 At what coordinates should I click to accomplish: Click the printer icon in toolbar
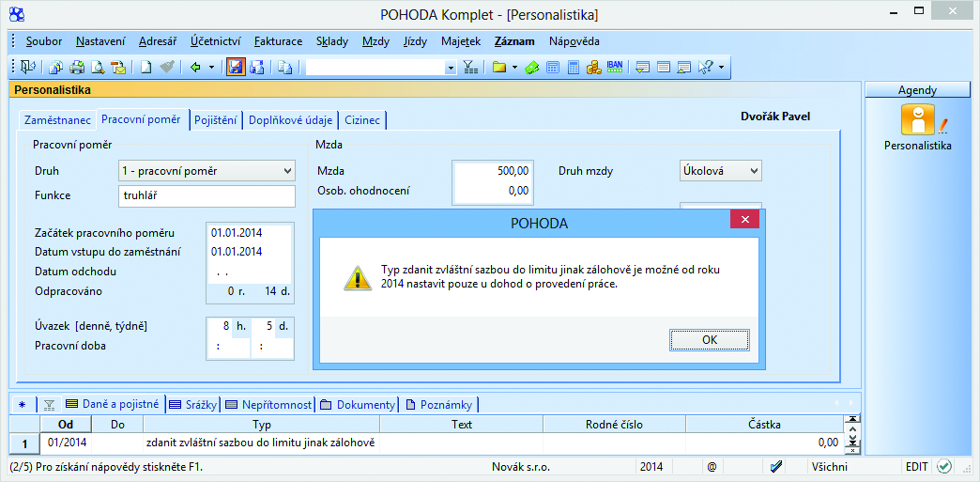pyautogui.click(x=77, y=67)
